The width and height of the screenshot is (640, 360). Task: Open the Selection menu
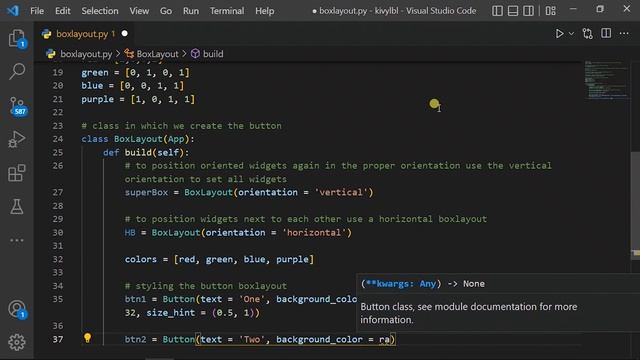point(100,11)
